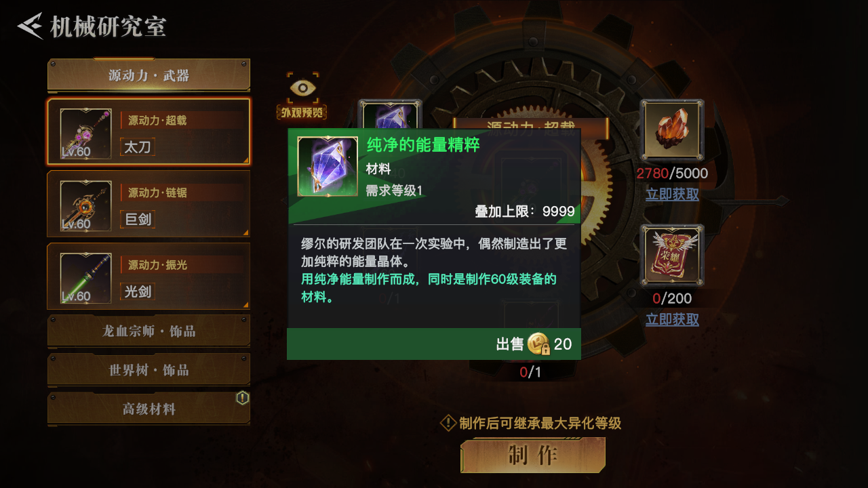Expand the 源动力·武器 category
This screenshot has width=868, height=488.
(x=149, y=75)
